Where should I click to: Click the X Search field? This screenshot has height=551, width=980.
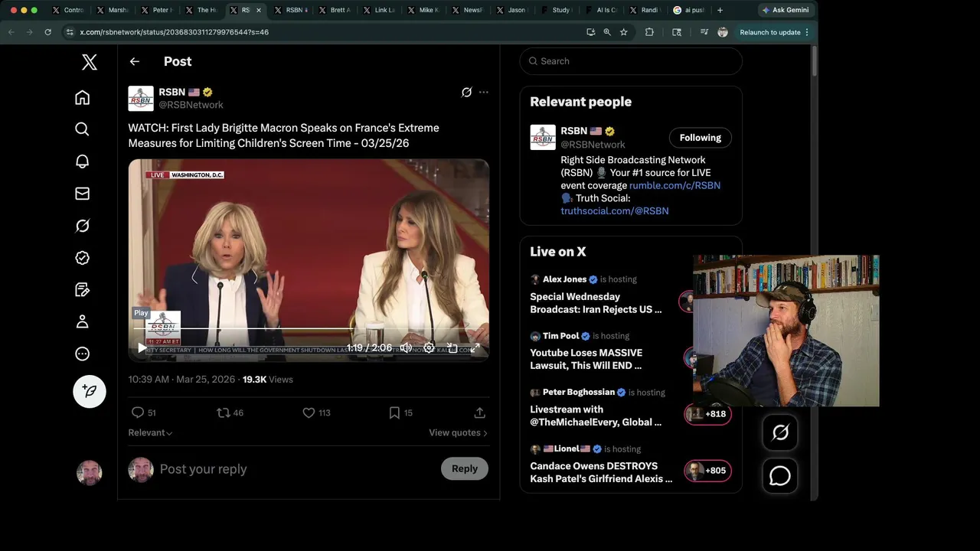(x=631, y=61)
